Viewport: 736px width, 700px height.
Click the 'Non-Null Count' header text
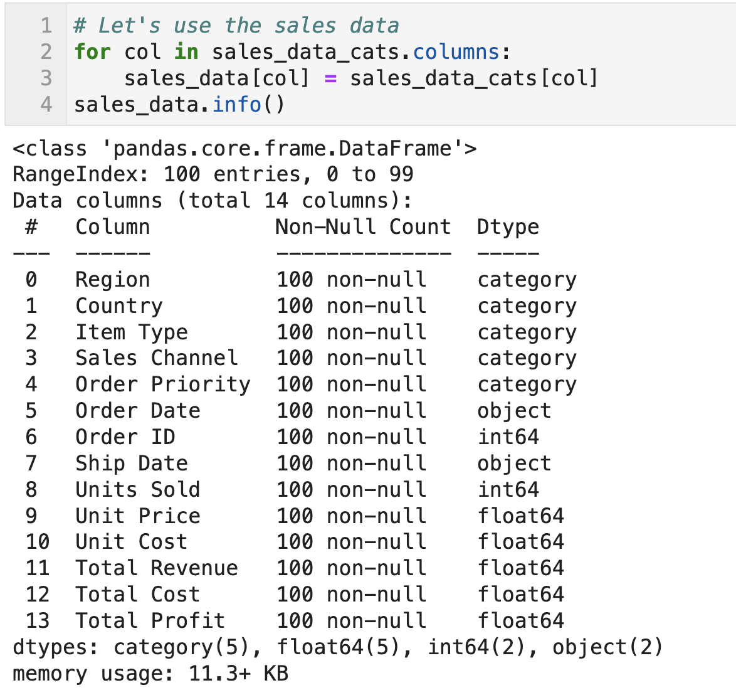click(363, 227)
